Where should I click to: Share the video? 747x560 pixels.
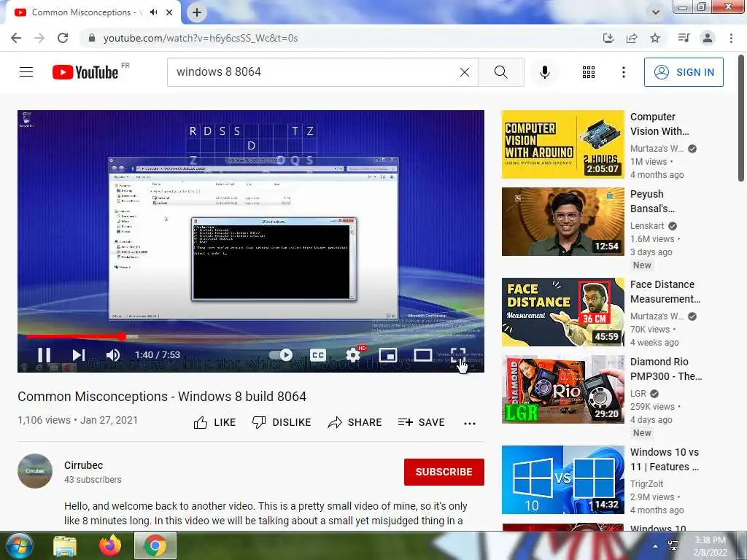[x=355, y=422]
